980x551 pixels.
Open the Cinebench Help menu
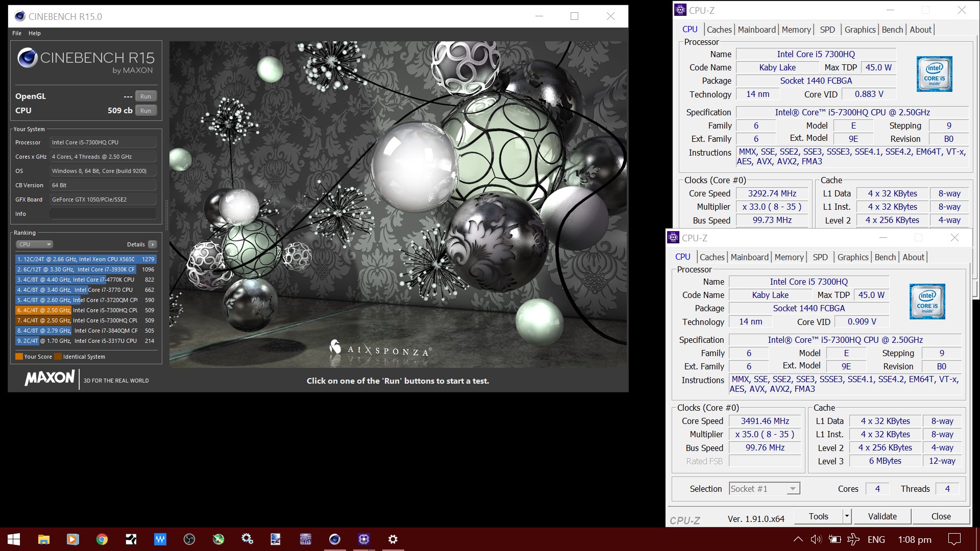(35, 33)
